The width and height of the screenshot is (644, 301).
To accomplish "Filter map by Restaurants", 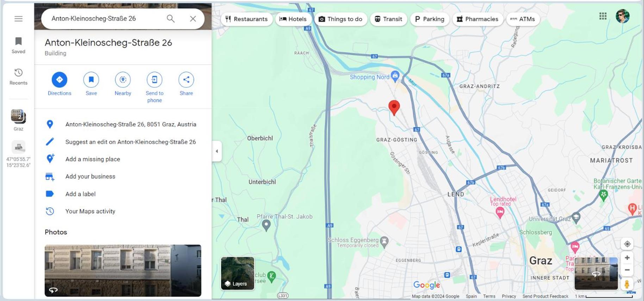I will tap(246, 19).
